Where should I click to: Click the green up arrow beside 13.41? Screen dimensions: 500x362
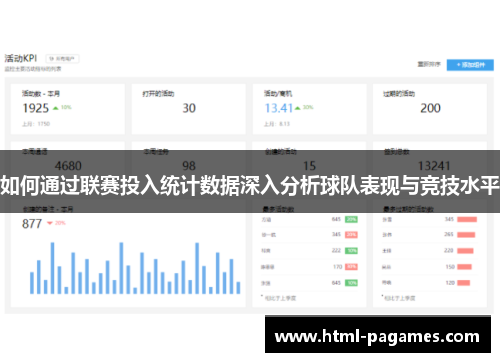tap(298, 108)
